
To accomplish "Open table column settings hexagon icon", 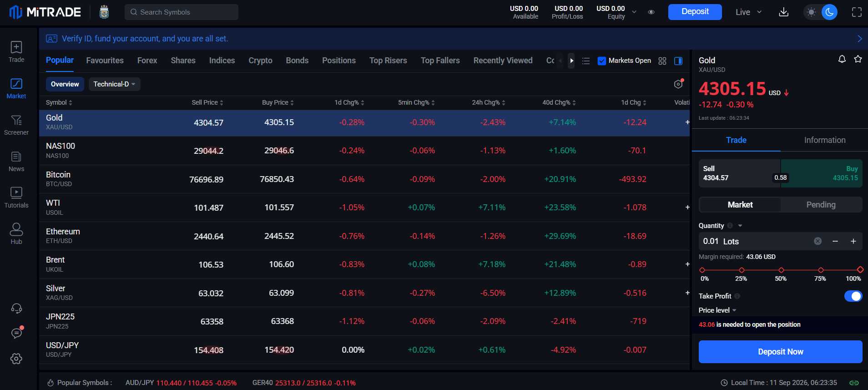I will (x=678, y=84).
